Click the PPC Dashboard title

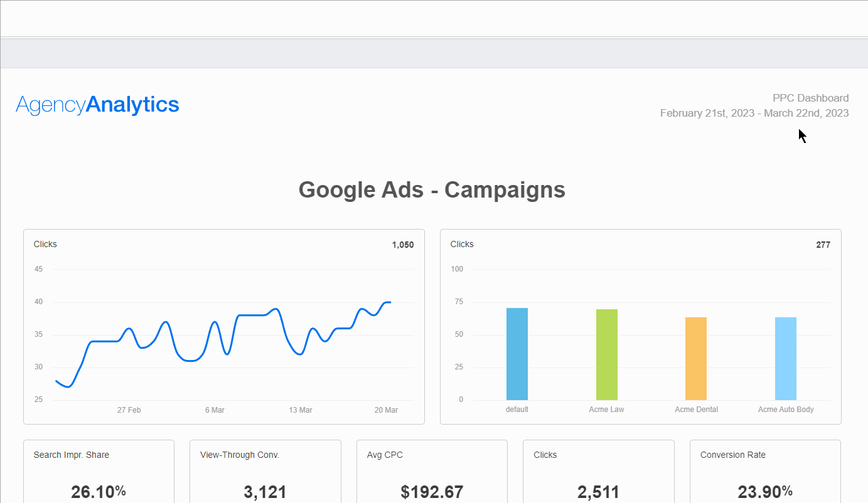(x=810, y=98)
